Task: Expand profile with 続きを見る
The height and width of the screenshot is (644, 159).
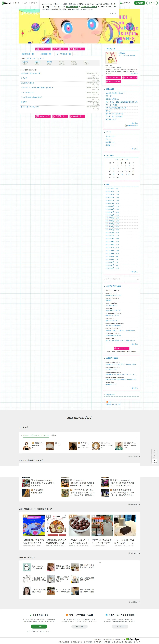Action: tap(134, 73)
